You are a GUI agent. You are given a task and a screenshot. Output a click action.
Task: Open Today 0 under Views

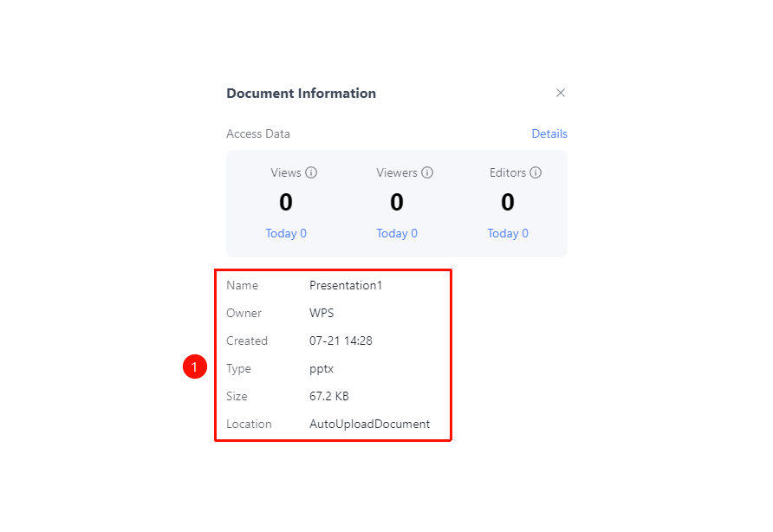click(x=286, y=233)
